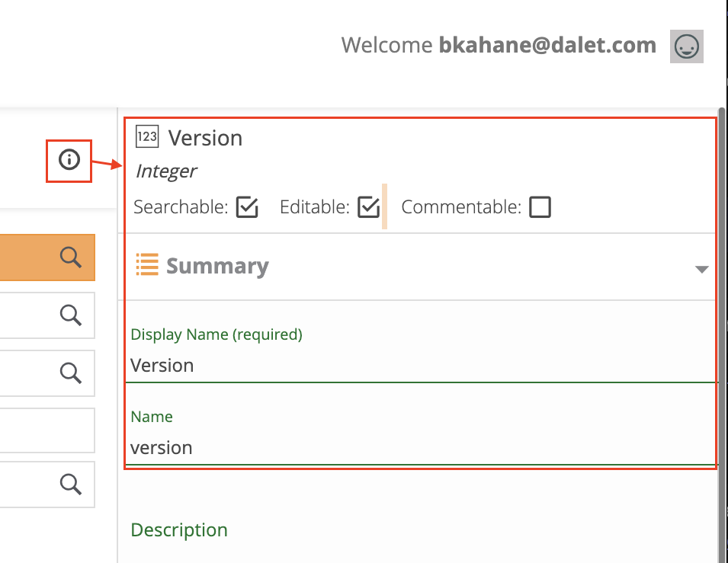This screenshot has width=728, height=563.
Task: Enable the Commentable checkbox
Action: point(540,206)
